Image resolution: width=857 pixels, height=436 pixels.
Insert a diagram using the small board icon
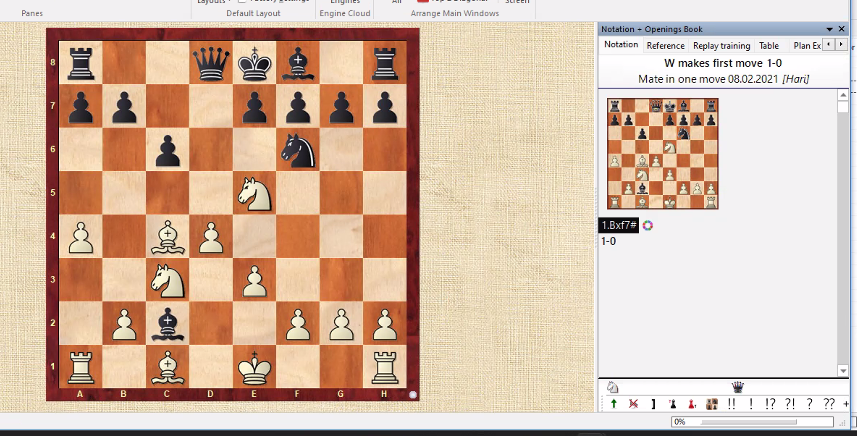[712, 403]
